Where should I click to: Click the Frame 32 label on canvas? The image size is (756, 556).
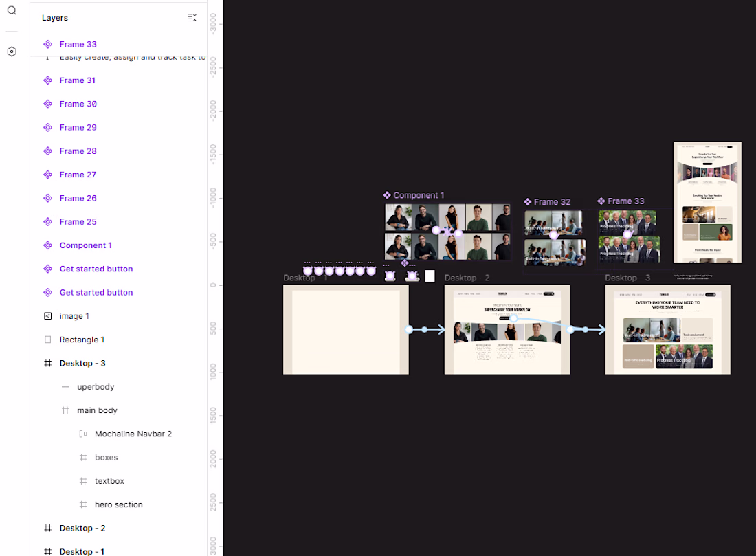552,202
